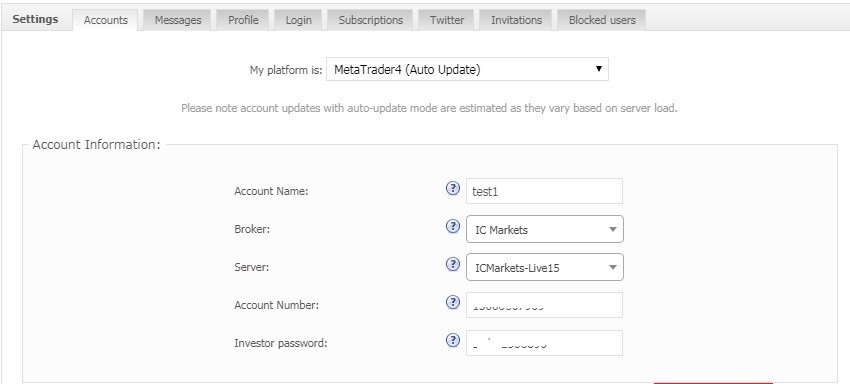The width and height of the screenshot is (850, 384).
Task: Click the auto-update mode notice text
Action: tap(429, 108)
